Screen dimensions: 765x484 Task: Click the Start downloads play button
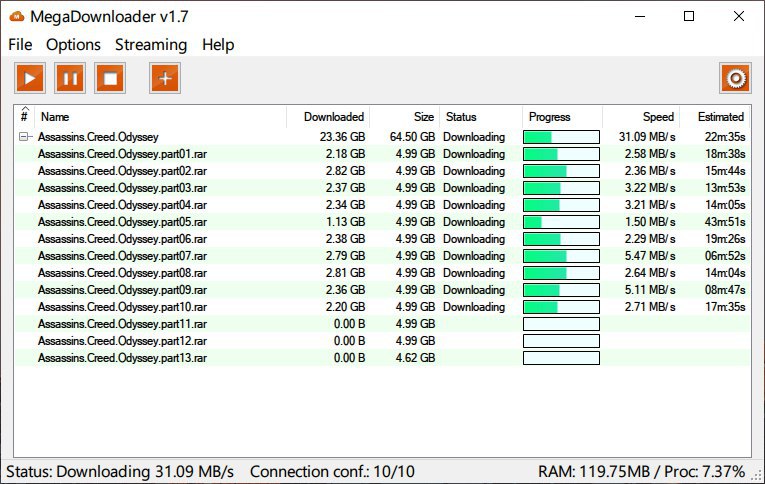coord(30,78)
